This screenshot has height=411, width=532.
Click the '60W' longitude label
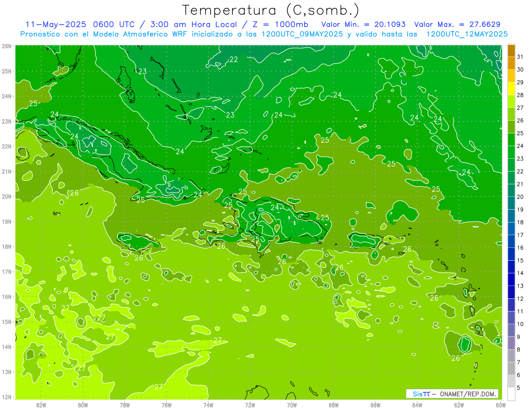coord(501,405)
